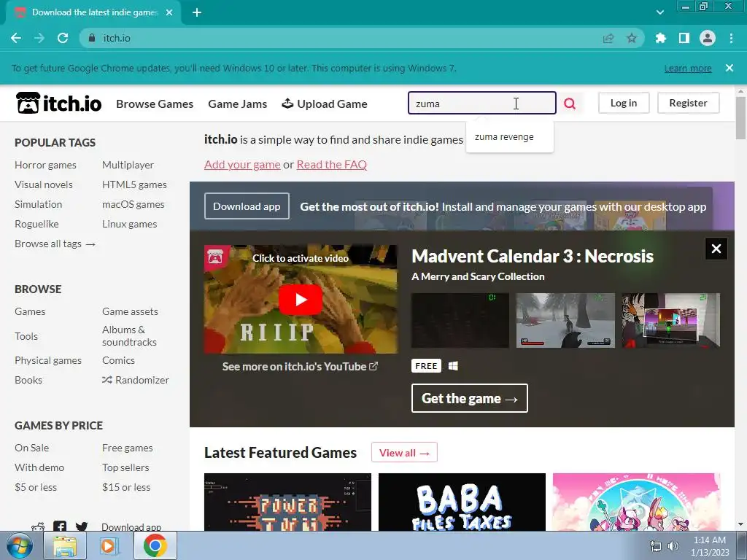
Task: Click the Download app button
Action: click(x=247, y=206)
